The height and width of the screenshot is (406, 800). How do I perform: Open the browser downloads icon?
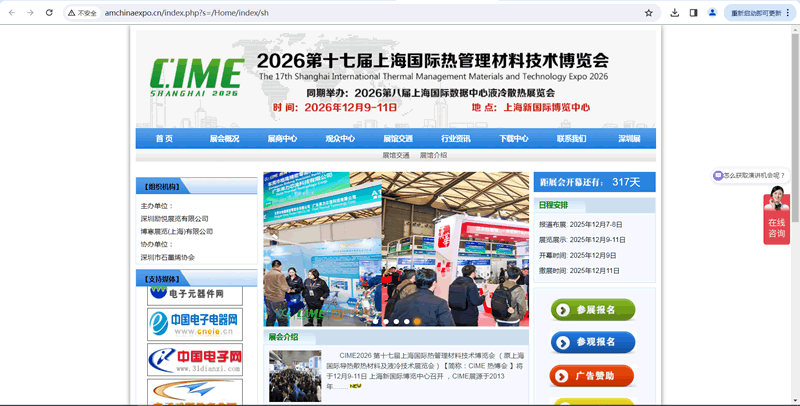pos(675,13)
